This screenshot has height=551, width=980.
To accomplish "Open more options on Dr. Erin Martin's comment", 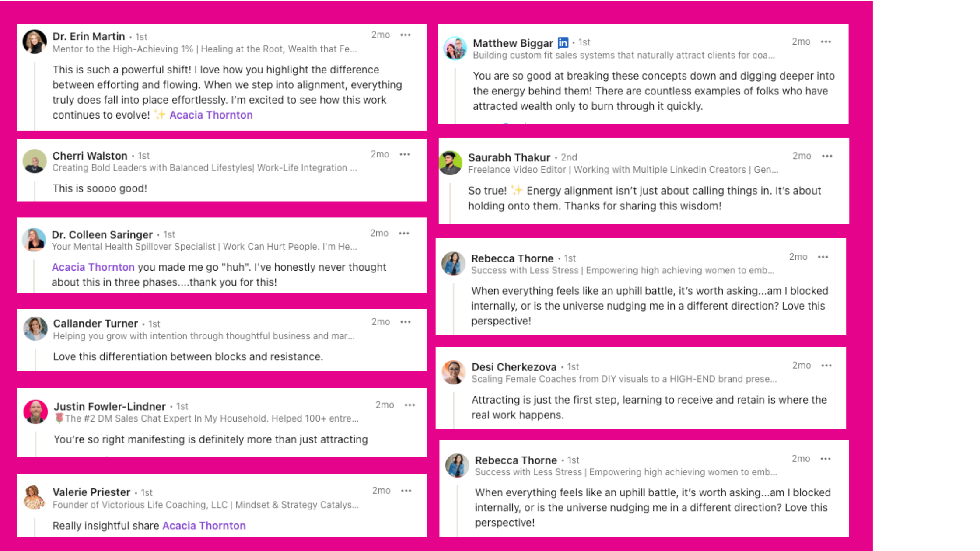I will [406, 35].
